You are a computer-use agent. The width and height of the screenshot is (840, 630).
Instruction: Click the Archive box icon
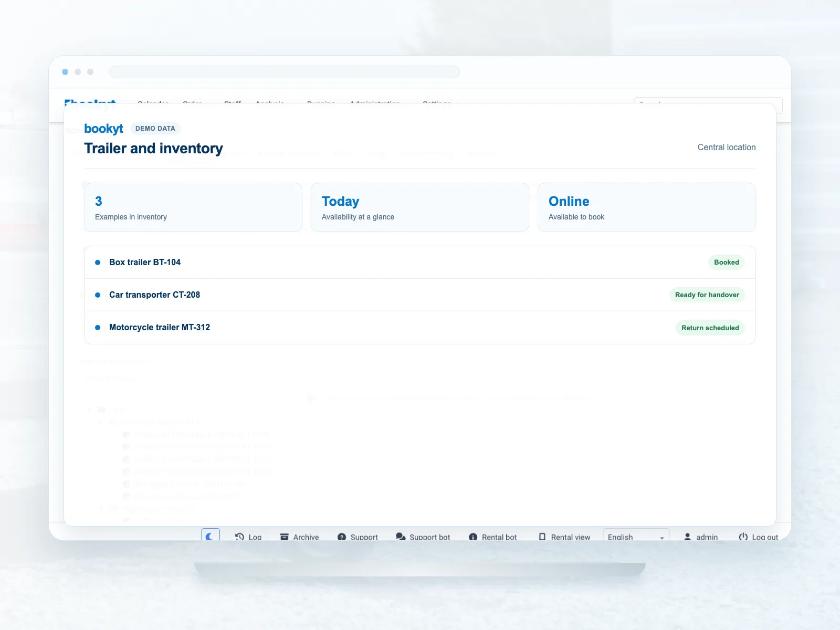[x=285, y=537]
